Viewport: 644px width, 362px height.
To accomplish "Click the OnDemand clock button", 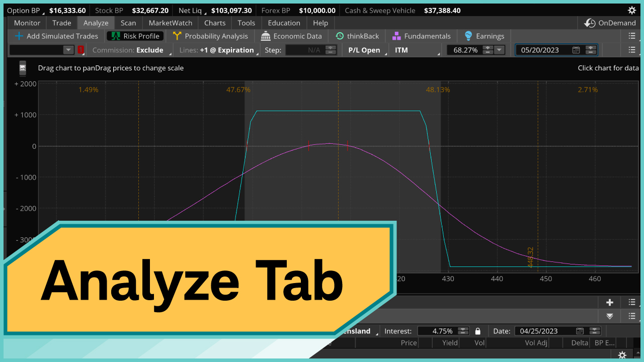I will pos(610,23).
